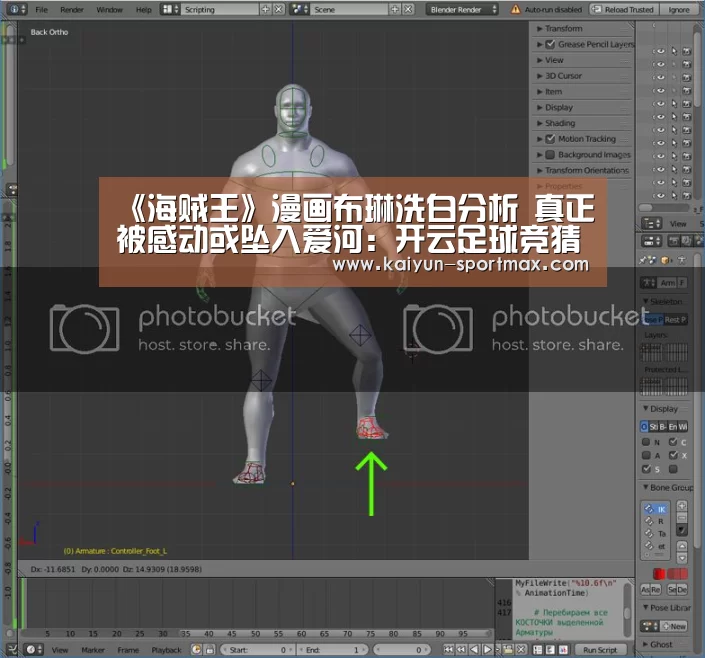Toggle line numbers icon in text editor
Viewport: 705px width, 658px height.
pos(538,649)
